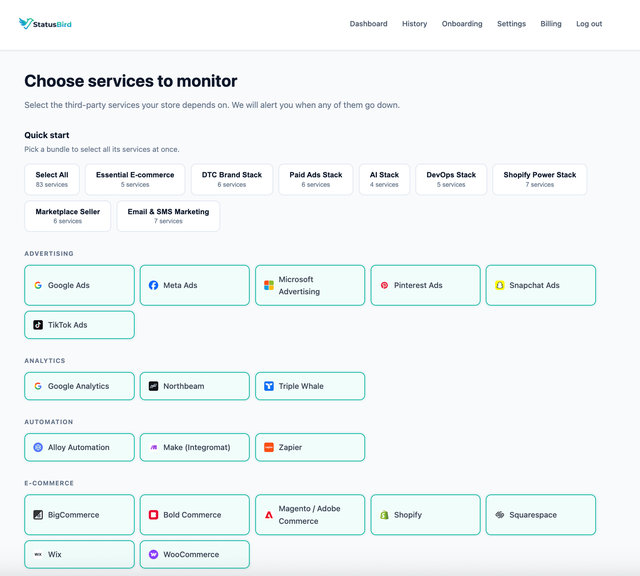This screenshot has width=640, height=576.
Task: Click the Squarespace logo icon
Action: (x=500, y=515)
